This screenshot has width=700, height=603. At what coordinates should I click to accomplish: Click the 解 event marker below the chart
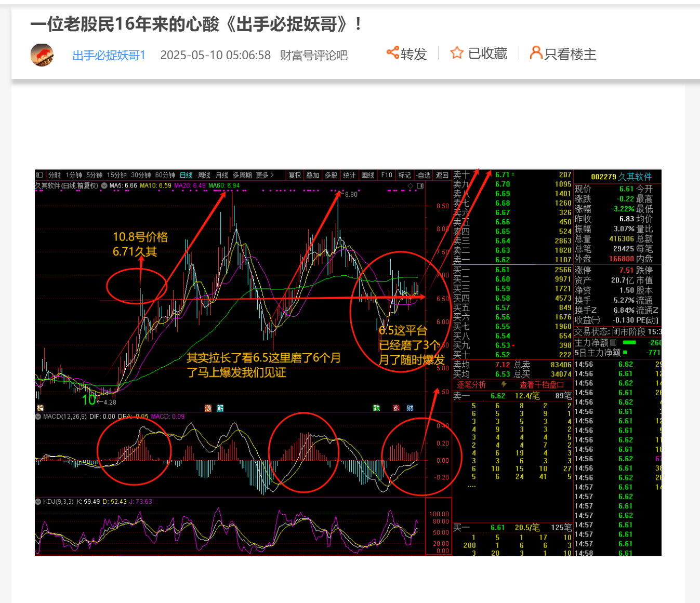tap(220, 408)
